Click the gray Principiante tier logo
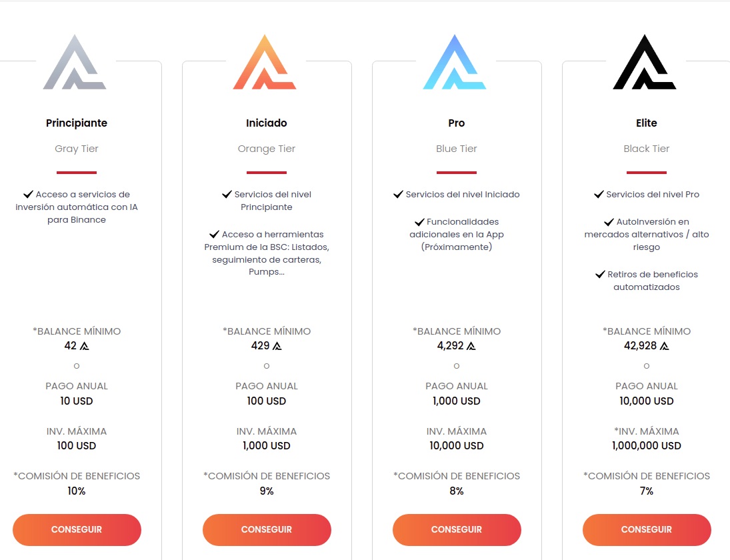 tap(75, 63)
